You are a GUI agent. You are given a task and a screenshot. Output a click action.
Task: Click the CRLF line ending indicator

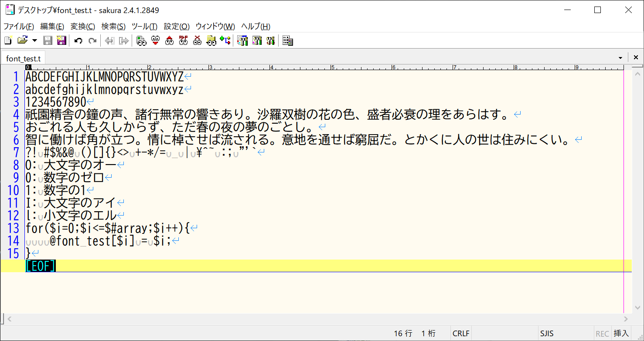[x=461, y=334]
